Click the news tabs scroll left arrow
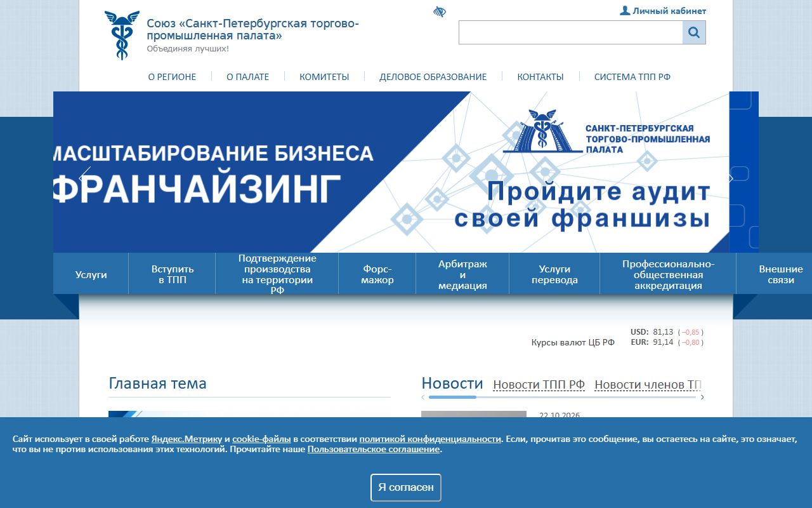 [x=423, y=398]
